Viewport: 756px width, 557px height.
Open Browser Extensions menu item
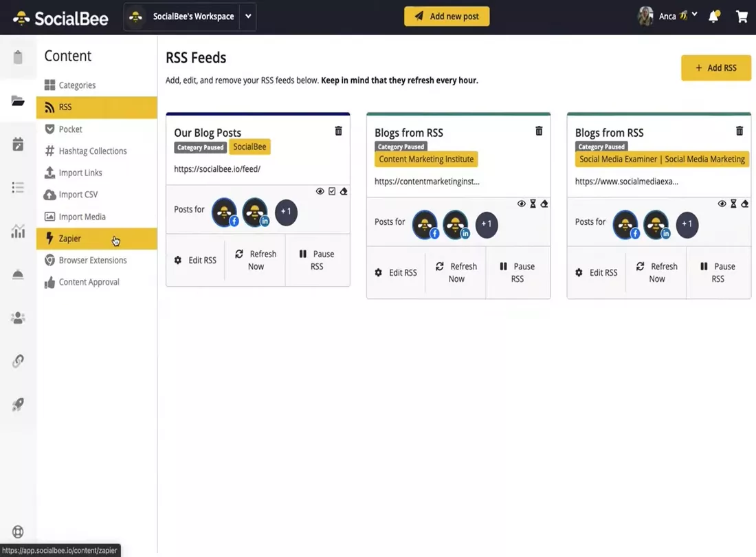96,260
